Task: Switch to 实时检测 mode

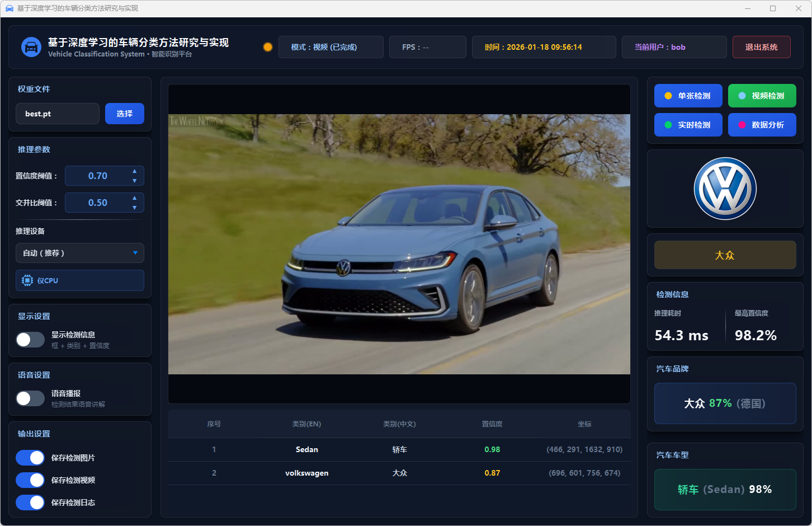Action: pos(688,125)
